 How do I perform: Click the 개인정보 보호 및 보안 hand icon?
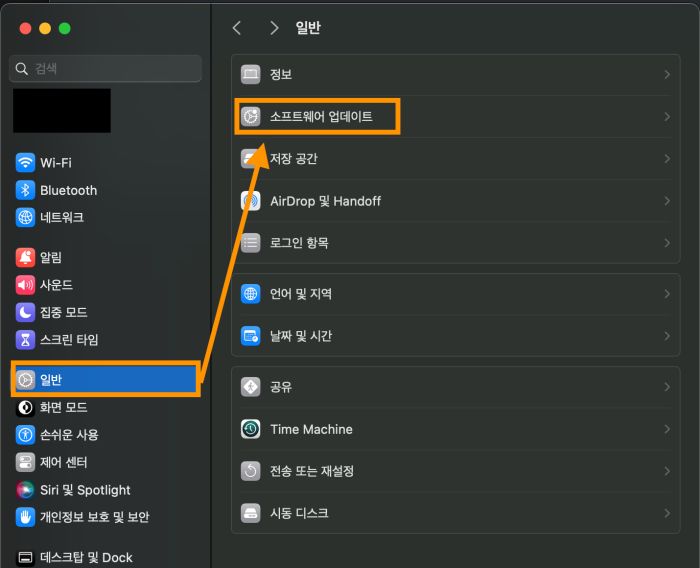pyautogui.click(x=25, y=517)
